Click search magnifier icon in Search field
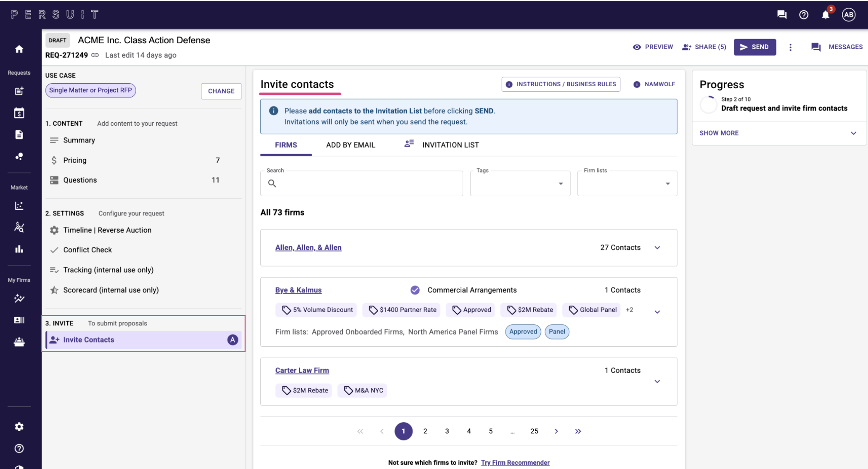 coord(272,183)
